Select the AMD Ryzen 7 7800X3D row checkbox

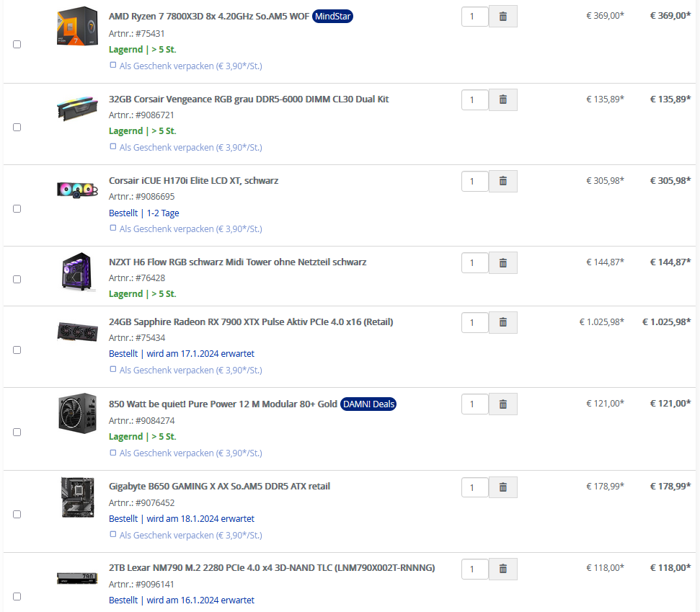click(x=17, y=44)
